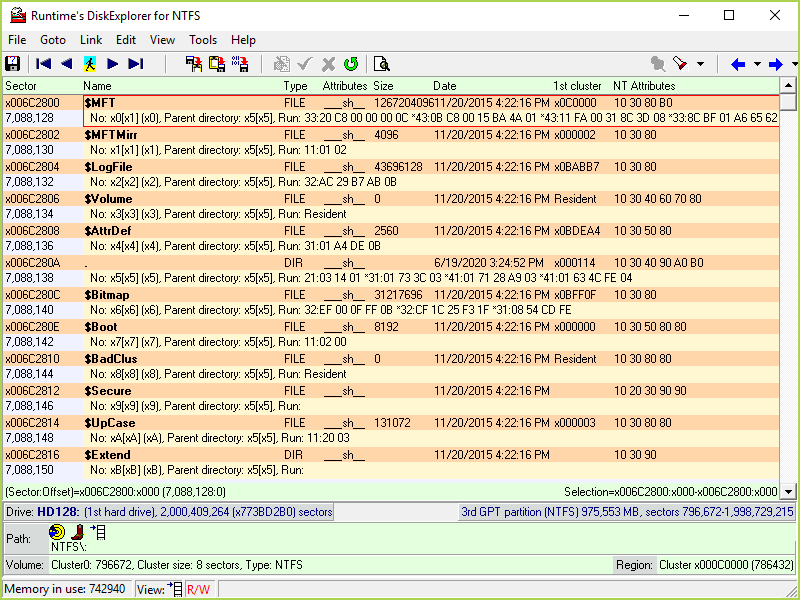Jump to last record with skip-forward arrow
This screenshot has width=800, height=600.
pos(136,64)
